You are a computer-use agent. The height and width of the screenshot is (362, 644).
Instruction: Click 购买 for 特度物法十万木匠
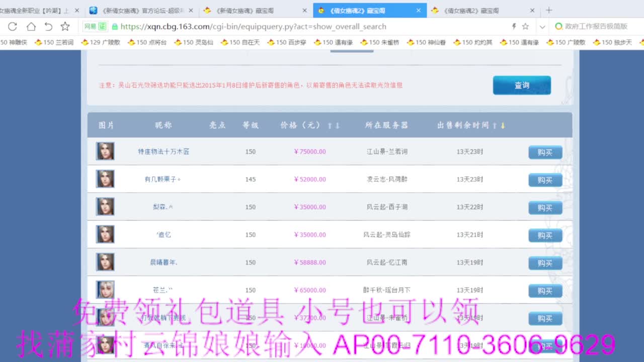[545, 152]
